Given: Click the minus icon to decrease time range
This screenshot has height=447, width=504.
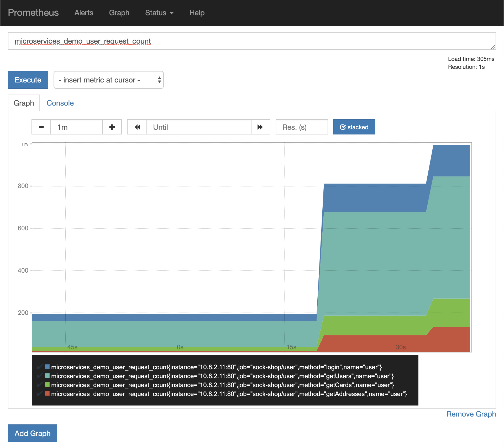Looking at the screenshot, I should tap(41, 127).
